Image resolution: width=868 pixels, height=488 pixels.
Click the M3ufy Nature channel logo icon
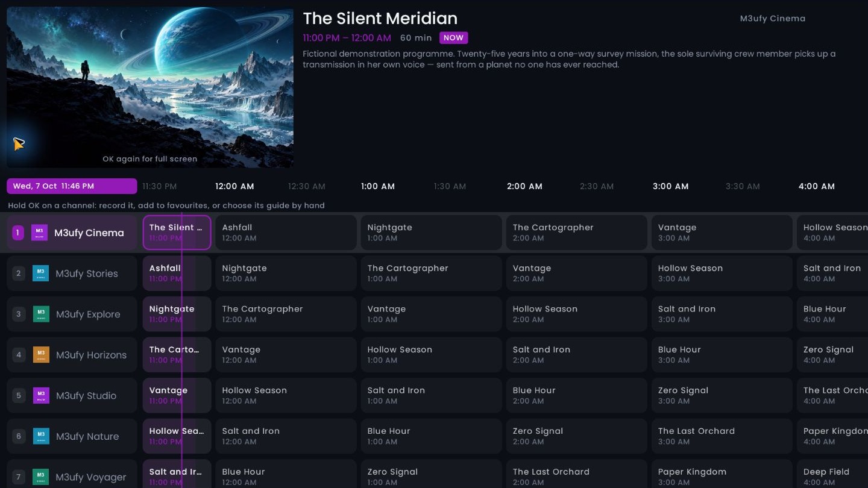pyautogui.click(x=41, y=436)
